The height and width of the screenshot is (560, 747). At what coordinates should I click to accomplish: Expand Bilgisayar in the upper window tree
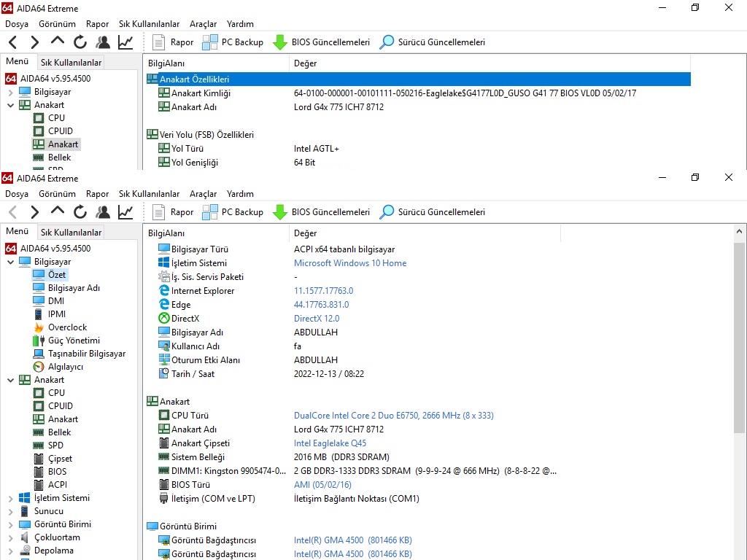click(10, 92)
